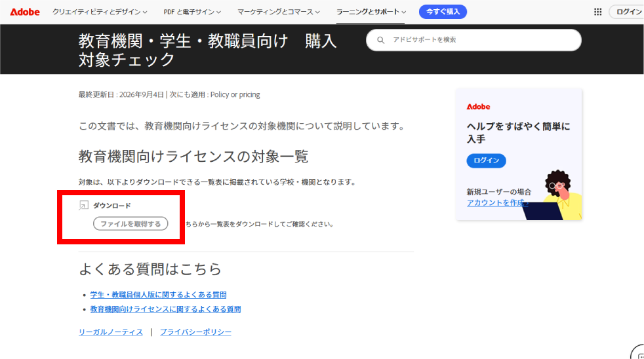This screenshot has height=359, width=644.
Task: Open 学生・教職員個人版に関するよくある質問 link
Action: click(158, 295)
